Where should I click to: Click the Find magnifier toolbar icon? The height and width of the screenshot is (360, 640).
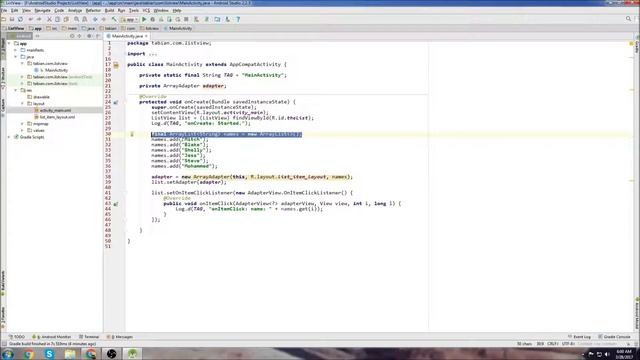coord(76,19)
